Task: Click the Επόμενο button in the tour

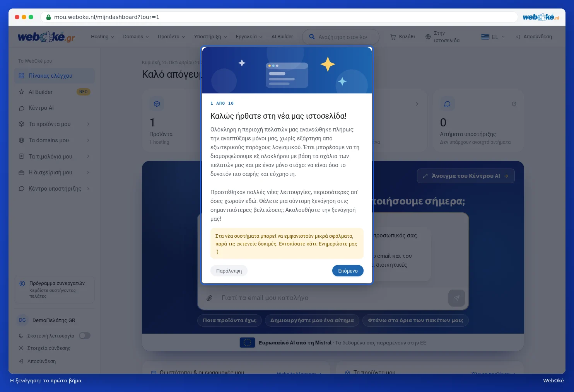Action: [x=348, y=271]
